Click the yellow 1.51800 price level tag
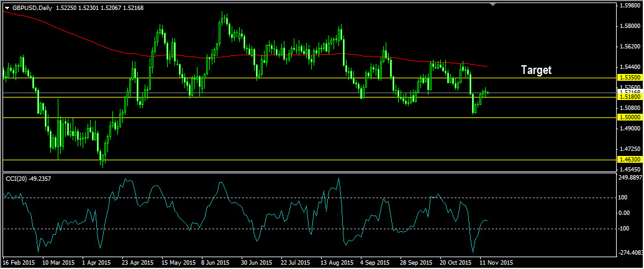The height and width of the screenshot is (269, 644). (628, 97)
